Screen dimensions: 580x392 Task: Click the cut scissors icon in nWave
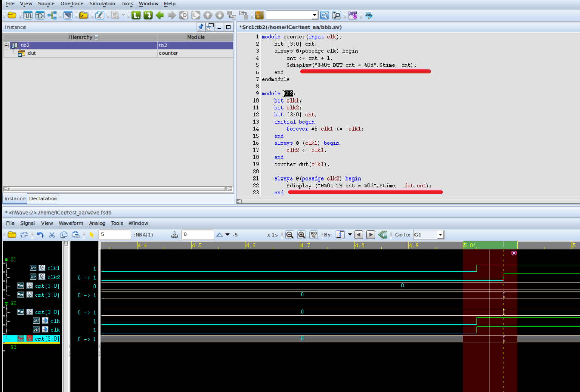(52, 235)
